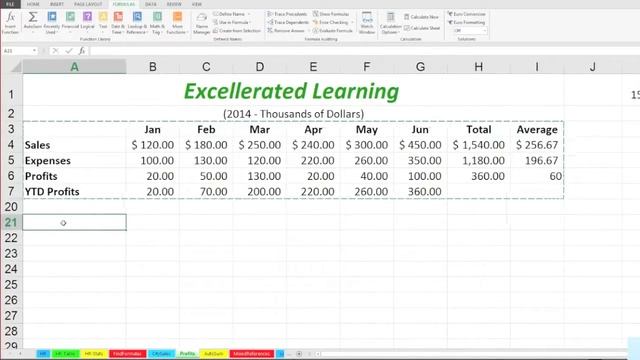Click Evaluate Formula

tap(333, 31)
